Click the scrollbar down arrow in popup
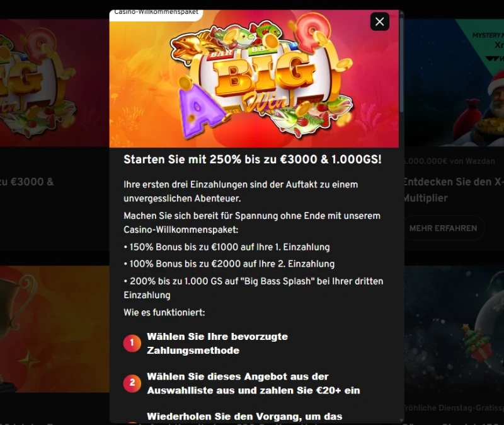 [x=401, y=420]
